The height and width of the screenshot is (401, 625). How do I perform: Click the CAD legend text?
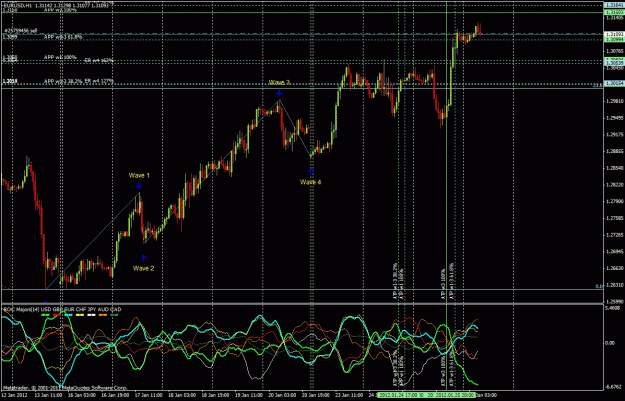pos(116,309)
